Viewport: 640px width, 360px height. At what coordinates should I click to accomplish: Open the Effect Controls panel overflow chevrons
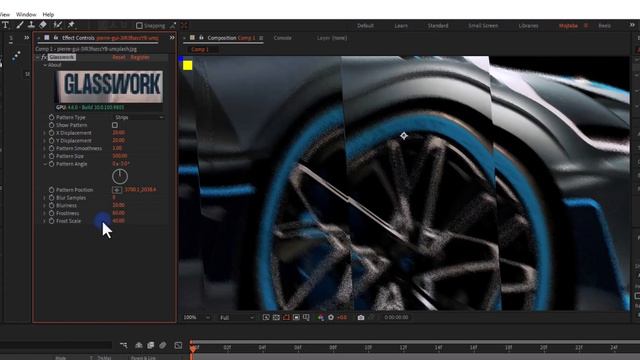click(x=172, y=38)
